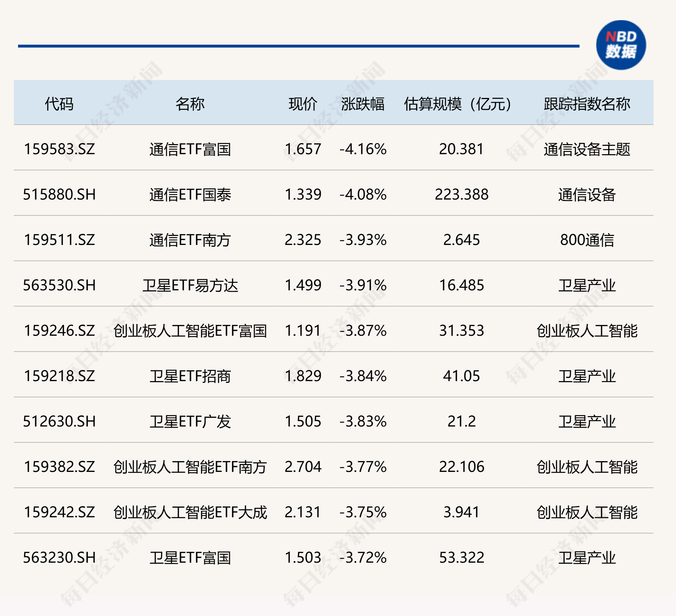This screenshot has height=616, width=676.
Task: Select 卫星ETF富国 in last row
Action: (x=189, y=558)
